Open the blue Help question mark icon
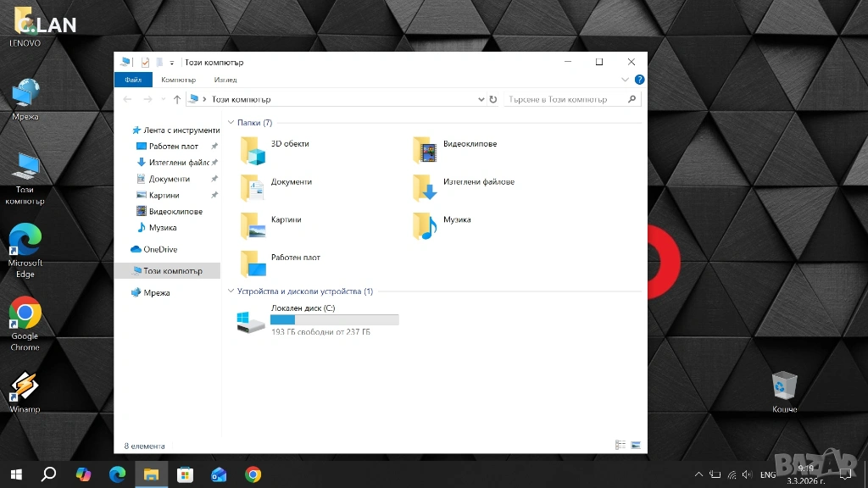 (x=639, y=80)
